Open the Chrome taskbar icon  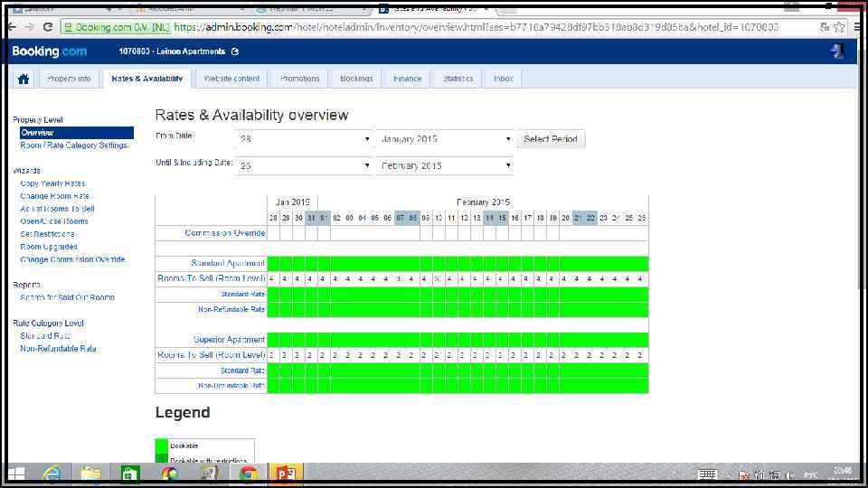(248, 474)
